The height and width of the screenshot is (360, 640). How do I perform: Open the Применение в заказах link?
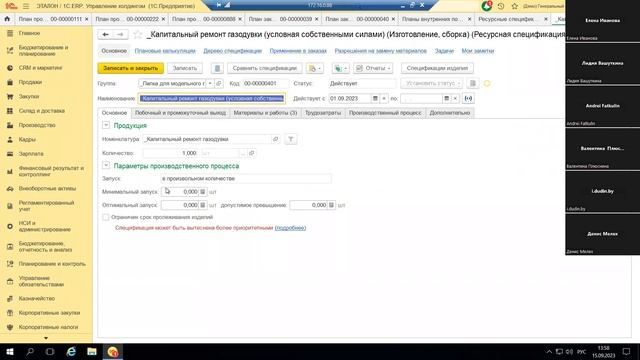[298, 51]
